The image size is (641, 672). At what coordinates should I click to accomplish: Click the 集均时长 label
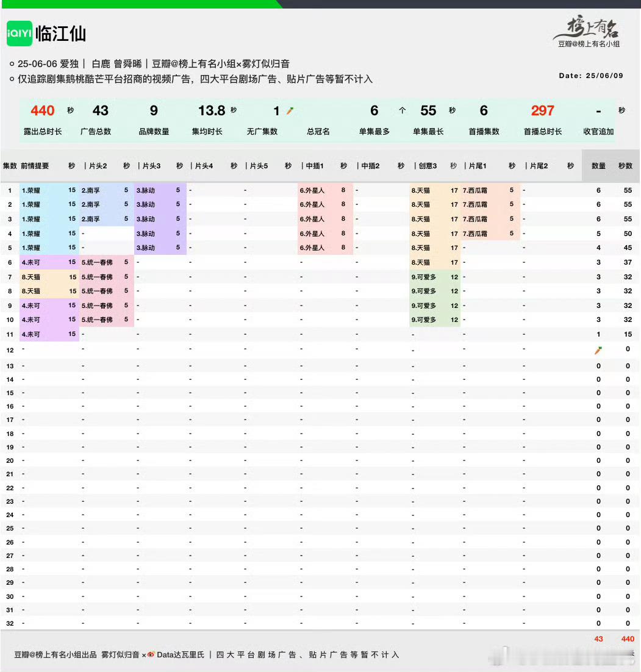pos(207,132)
